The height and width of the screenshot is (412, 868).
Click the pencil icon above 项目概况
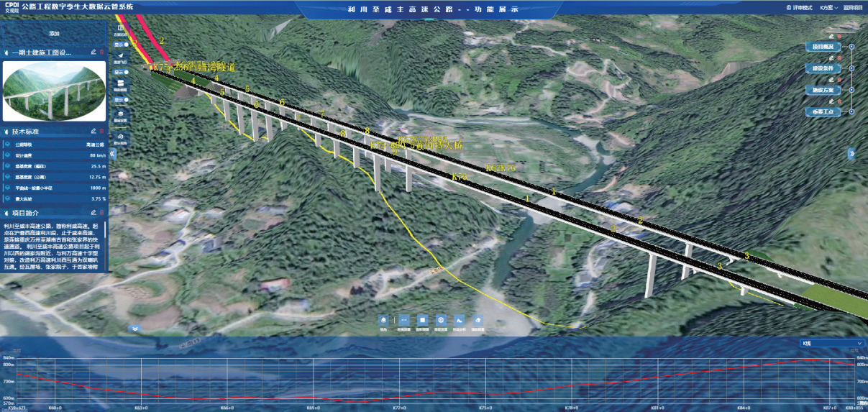[x=831, y=36]
